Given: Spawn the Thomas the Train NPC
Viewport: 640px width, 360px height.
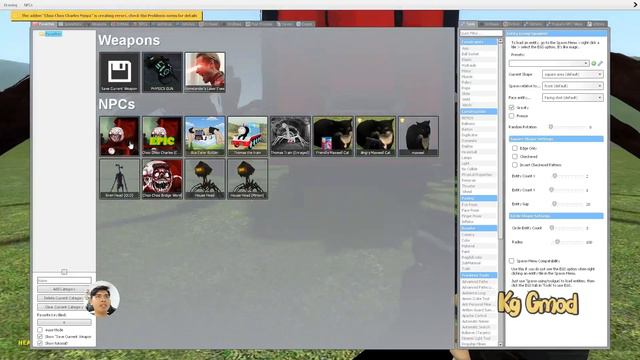Looking at the screenshot, I should (248, 136).
